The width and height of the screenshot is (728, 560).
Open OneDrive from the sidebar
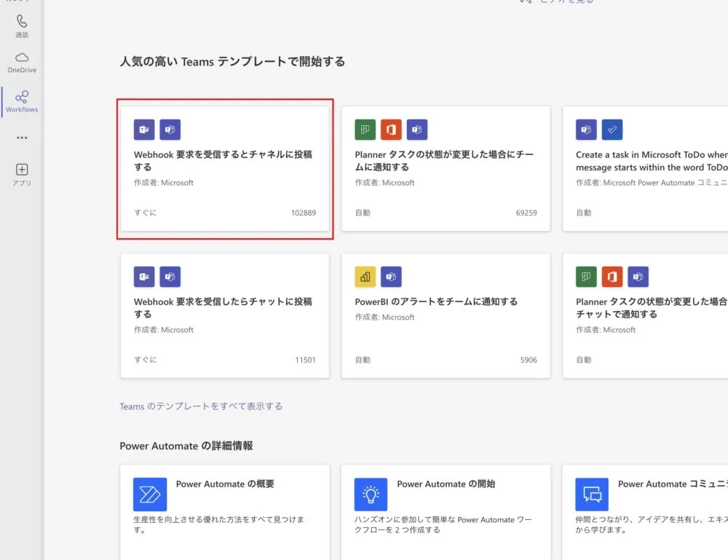pyautogui.click(x=22, y=63)
